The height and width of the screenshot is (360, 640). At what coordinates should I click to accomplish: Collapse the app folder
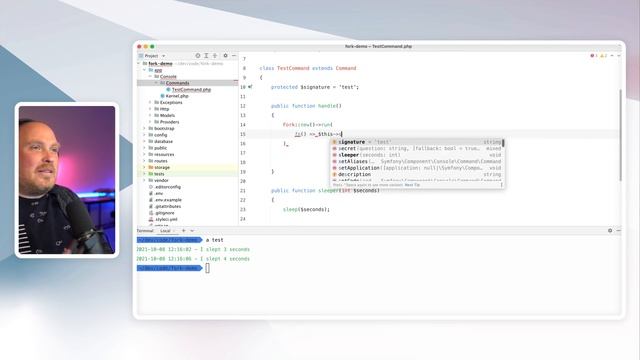144,70
